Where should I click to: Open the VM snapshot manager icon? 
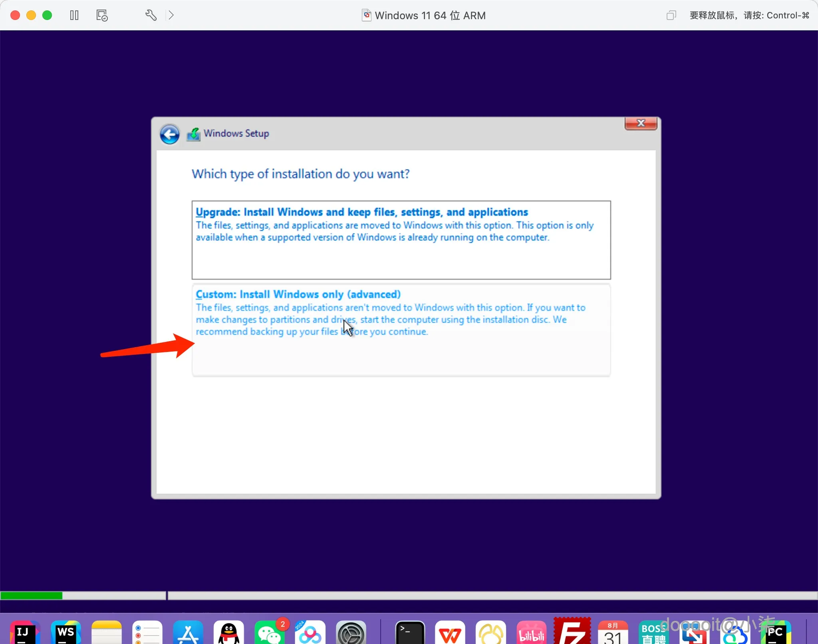click(x=102, y=15)
